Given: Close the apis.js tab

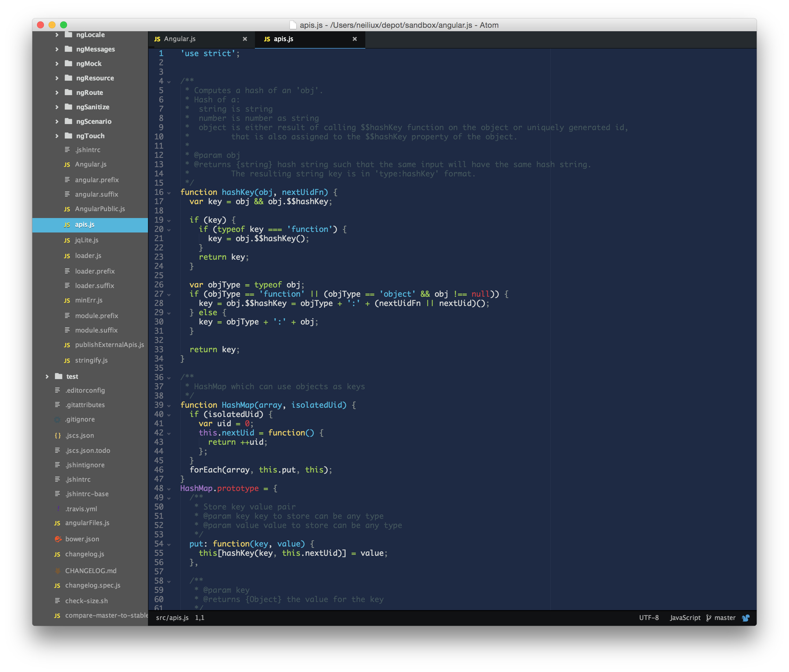Looking at the screenshot, I should tap(355, 39).
